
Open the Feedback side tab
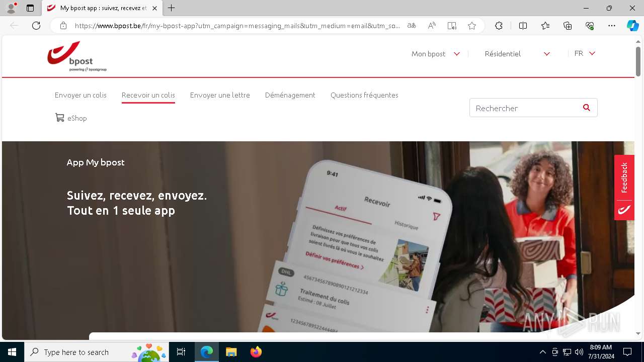[624, 177]
